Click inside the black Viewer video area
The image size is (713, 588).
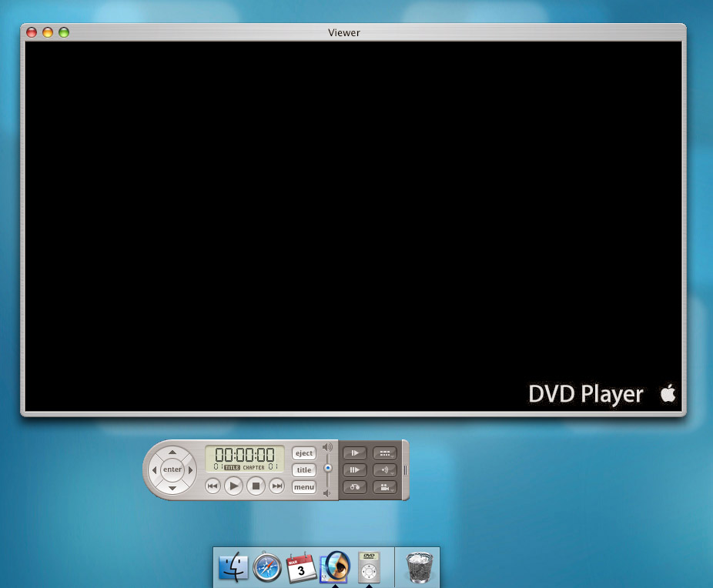[353, 226]
